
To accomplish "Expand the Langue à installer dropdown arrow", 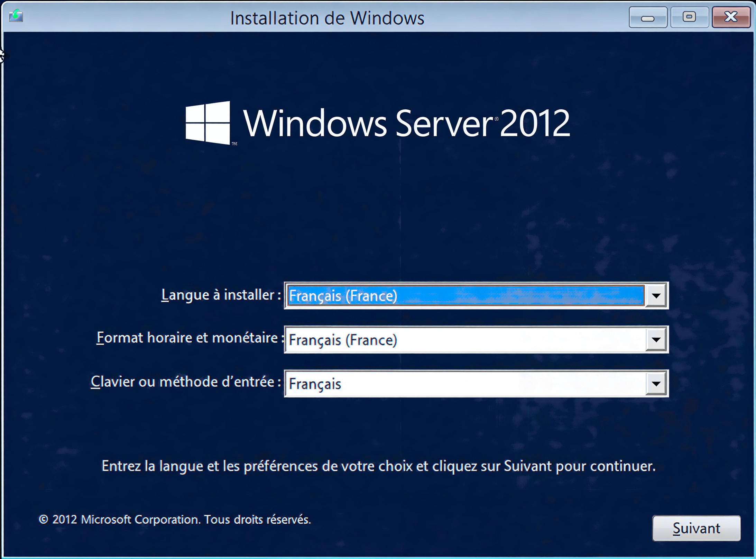I will point(656,296).
